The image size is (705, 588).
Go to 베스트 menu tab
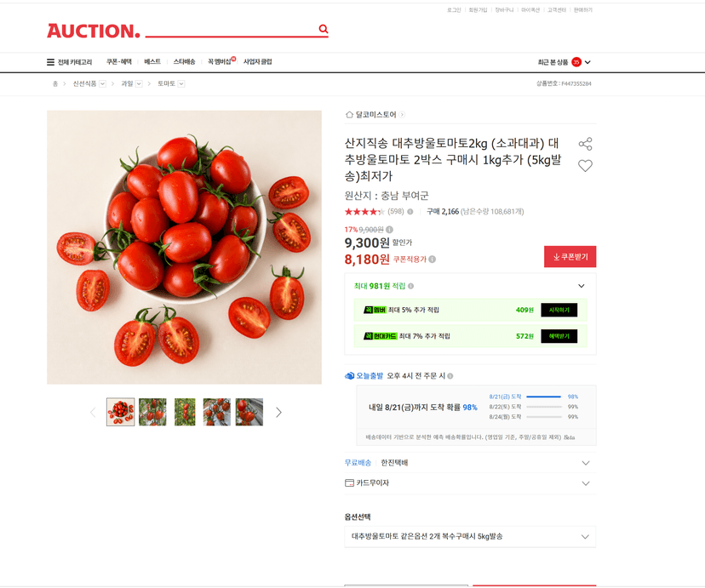pos(152,61)
